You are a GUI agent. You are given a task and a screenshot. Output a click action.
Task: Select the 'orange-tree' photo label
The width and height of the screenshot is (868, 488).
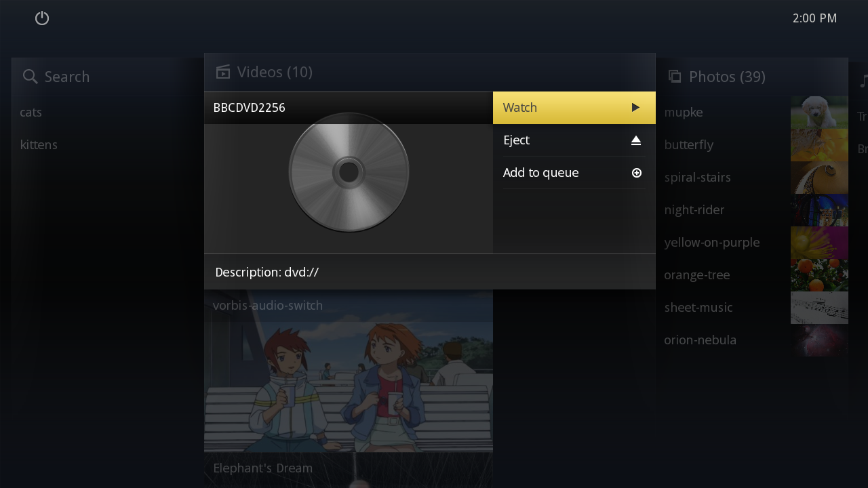coord(697,275)
